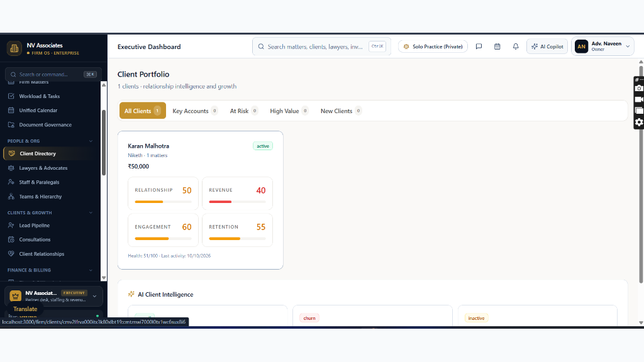This screenshot has width=644, height=362.
Task: Click the gallery icon on overlay toolbar
Action: pyautogui.click(x=639, y=111)
